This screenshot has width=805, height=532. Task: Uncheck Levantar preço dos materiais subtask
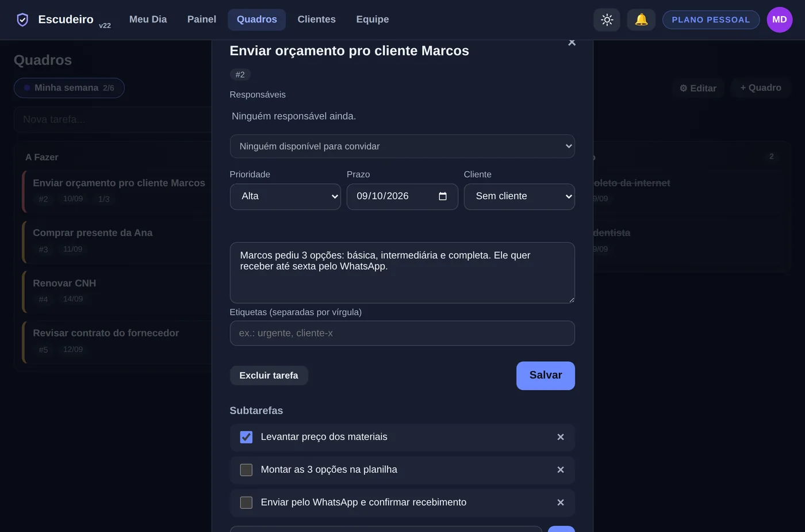click(246, 437)
